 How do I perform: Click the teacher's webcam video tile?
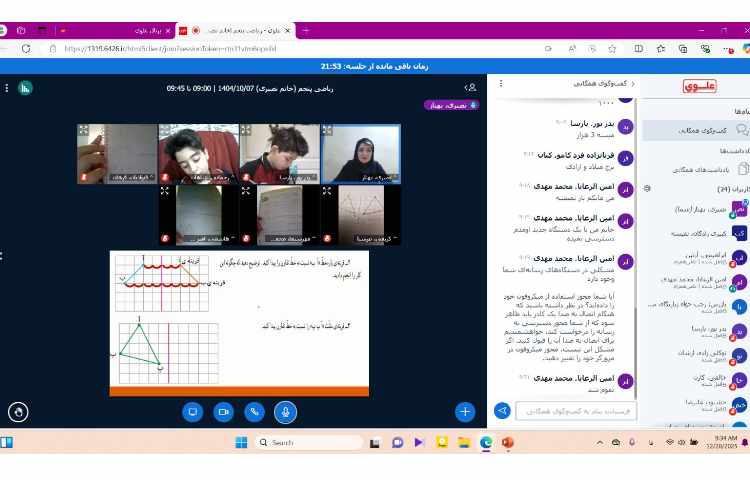361,154
